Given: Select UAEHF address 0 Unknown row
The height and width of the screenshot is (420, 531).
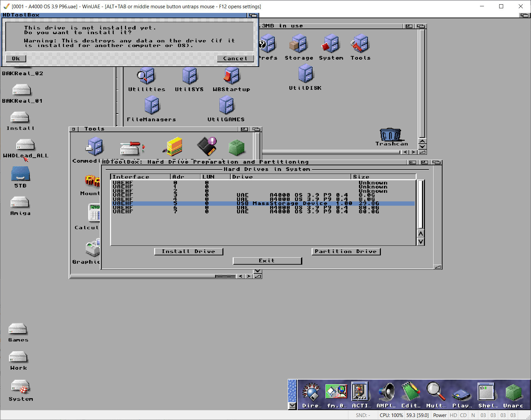Looking at the screenshot, I should pyautogui.click(x=264, y=183).
